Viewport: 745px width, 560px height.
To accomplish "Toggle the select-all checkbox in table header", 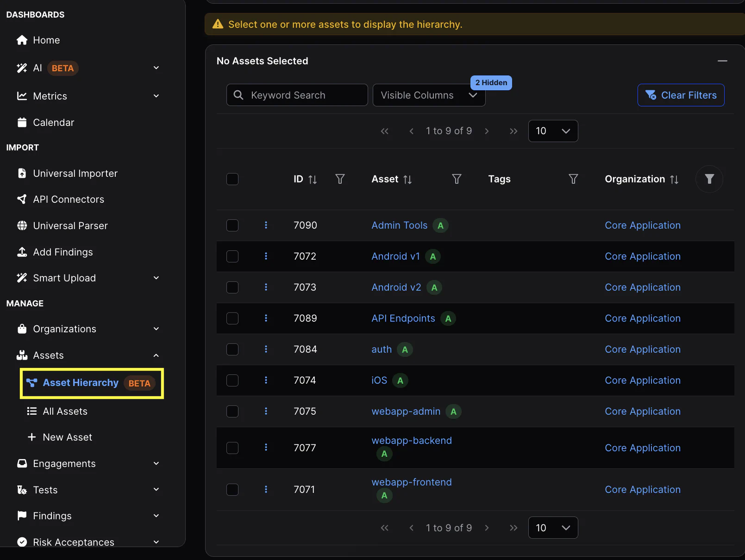I will coord(232,179).
